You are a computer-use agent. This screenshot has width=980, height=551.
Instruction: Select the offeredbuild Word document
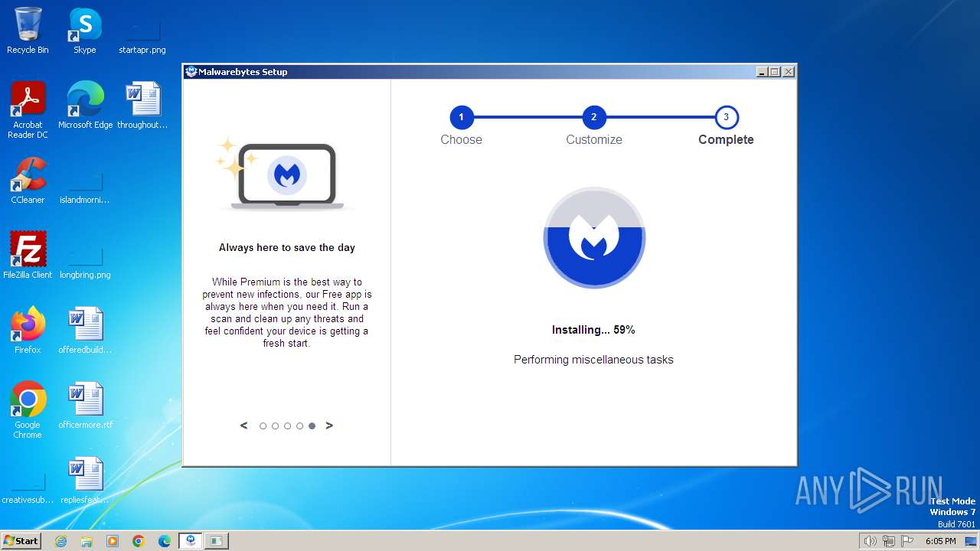point(85,331)
